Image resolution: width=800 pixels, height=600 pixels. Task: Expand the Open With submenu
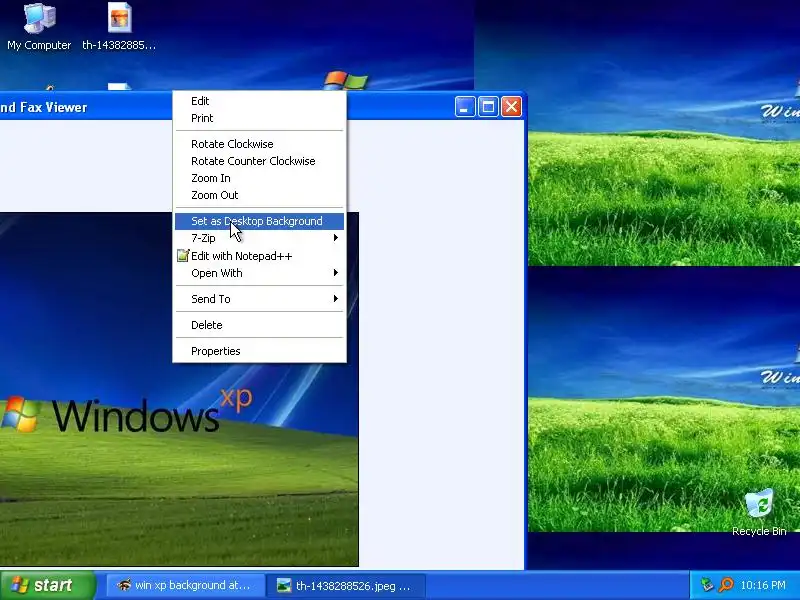260,273
